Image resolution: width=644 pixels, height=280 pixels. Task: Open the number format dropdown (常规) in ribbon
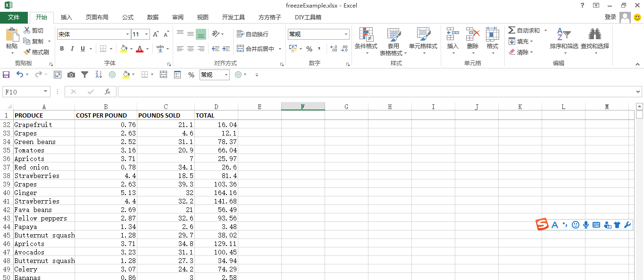click(346, 34)
